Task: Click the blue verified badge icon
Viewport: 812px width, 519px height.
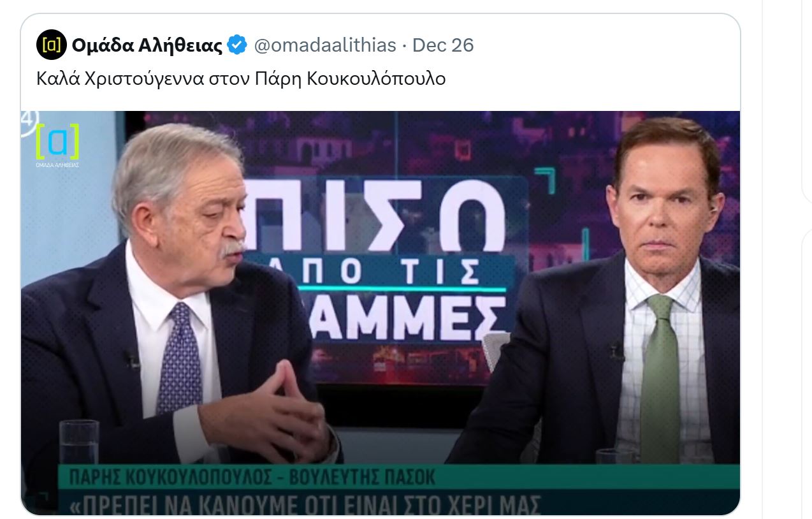Action: click(238, 46)
